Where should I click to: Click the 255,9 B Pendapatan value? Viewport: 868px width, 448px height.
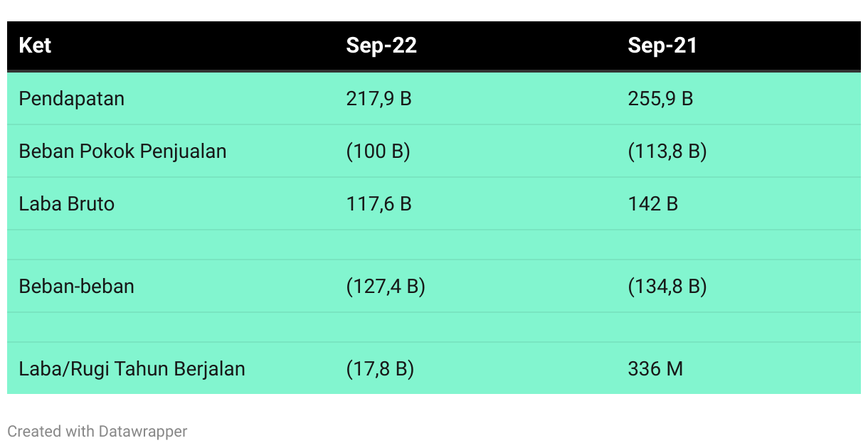[x=660, y=99]
